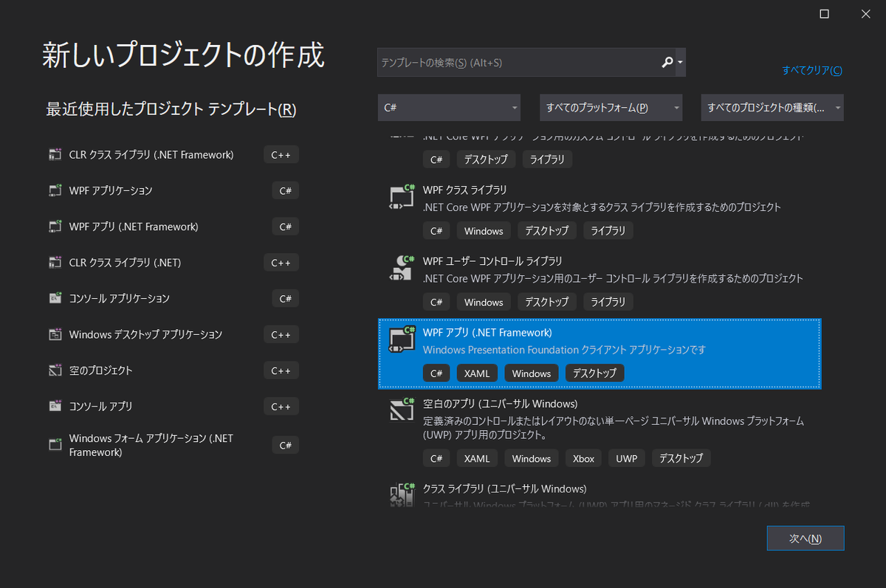Click the すべてクリア link
The image size is (886, 588).
(812, 71)
